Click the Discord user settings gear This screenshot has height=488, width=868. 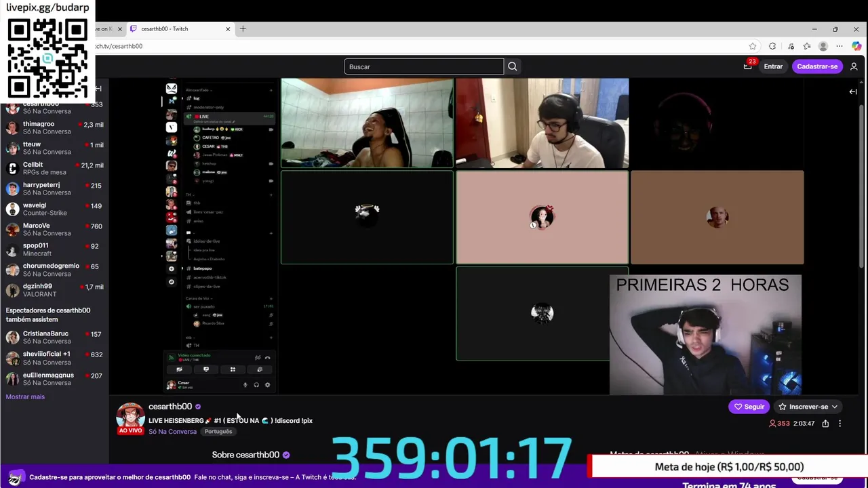267,385
